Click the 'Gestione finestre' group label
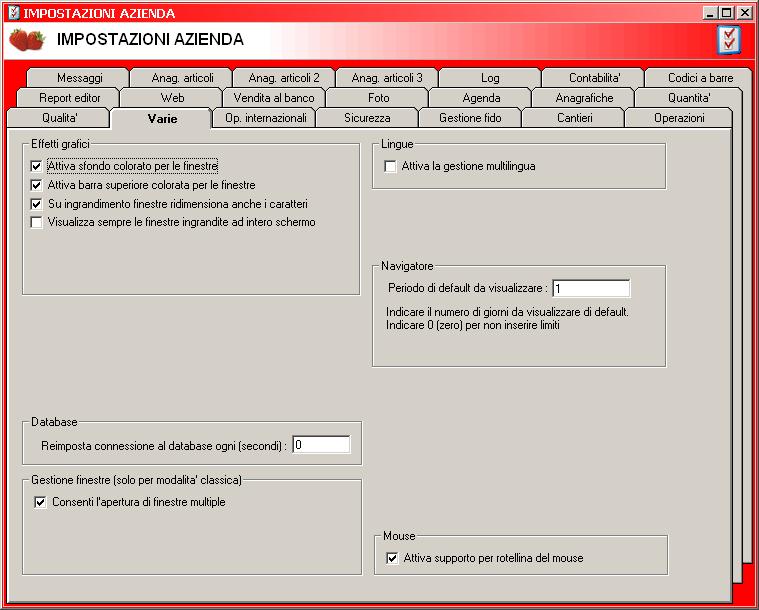Viewport: 759px width, 610px height. pos(136,480)
